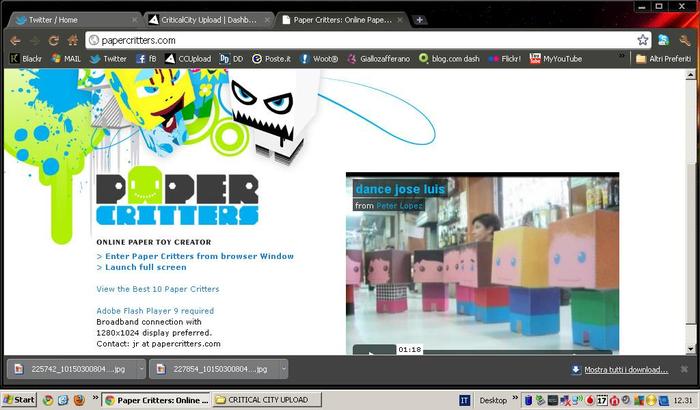This screenshot has width=700, height=410.
Task: Open the new tab plus button
Action: [419, 20]
